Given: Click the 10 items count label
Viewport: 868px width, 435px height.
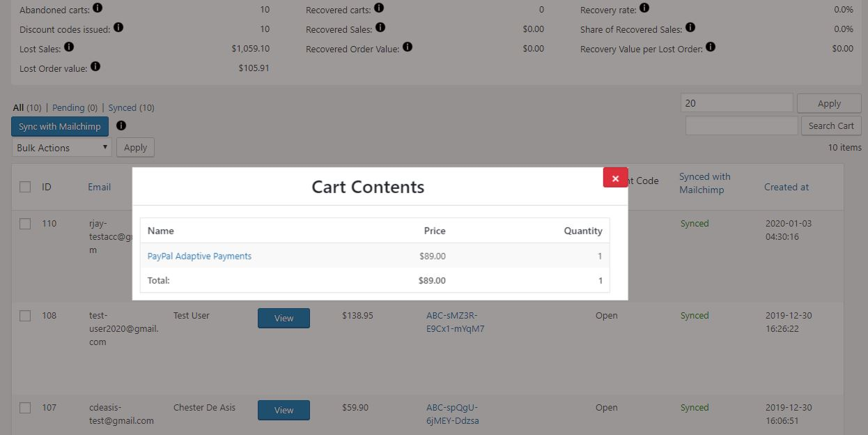Looking at the screenshot, I should [x=844, y=147].
